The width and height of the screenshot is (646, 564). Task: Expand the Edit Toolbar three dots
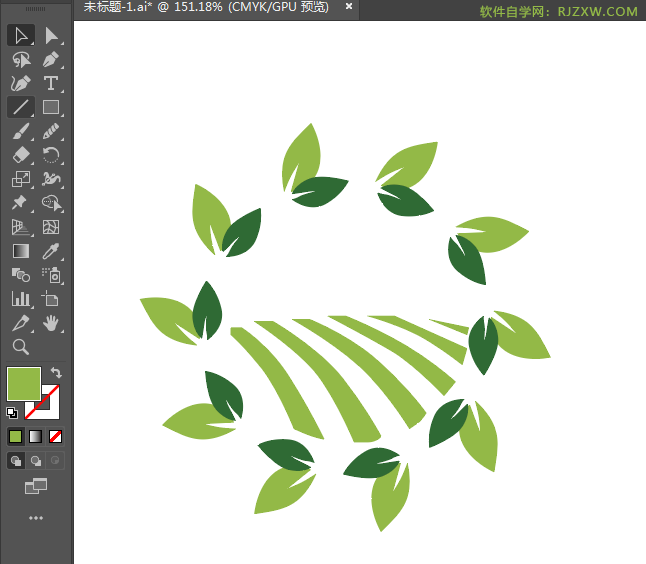click(x=36, y=518)
